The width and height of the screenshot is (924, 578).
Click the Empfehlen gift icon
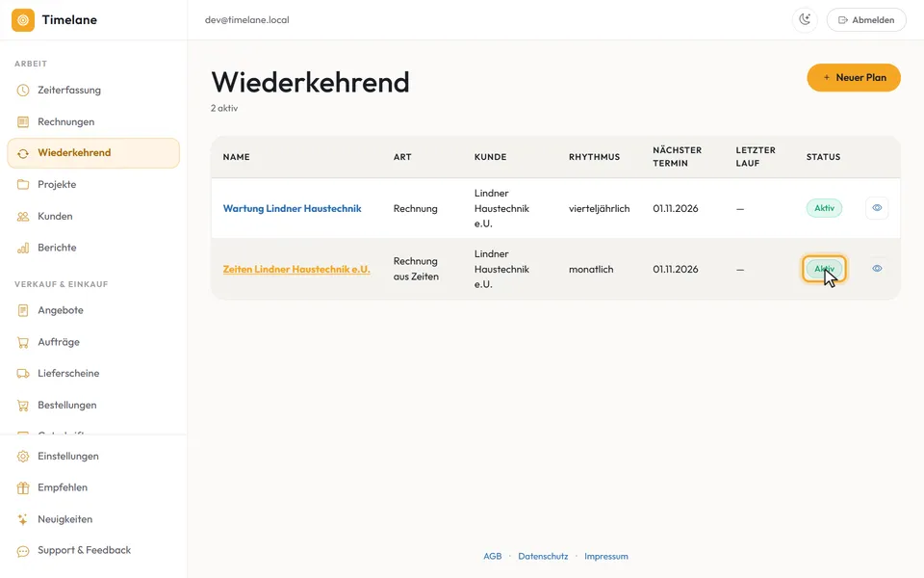click(23, 487)
